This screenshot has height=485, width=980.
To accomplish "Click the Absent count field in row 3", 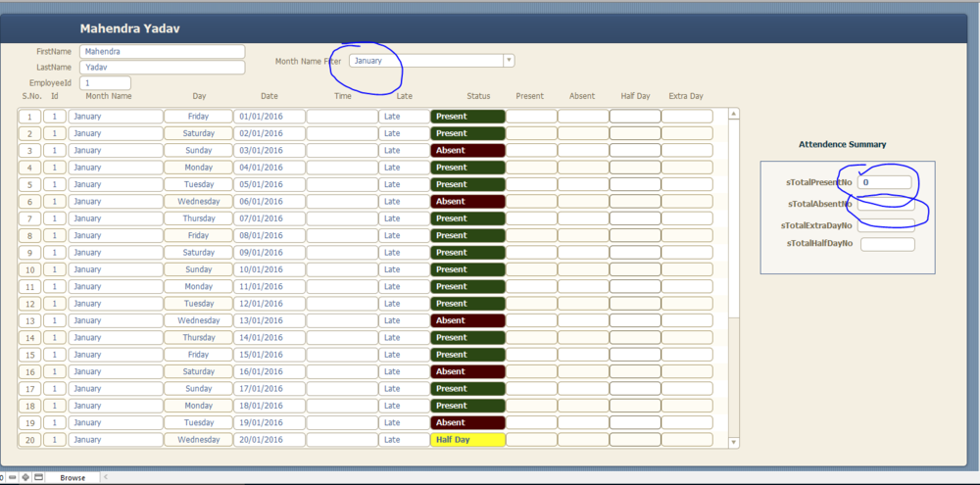I will click(x=583, y=150).
